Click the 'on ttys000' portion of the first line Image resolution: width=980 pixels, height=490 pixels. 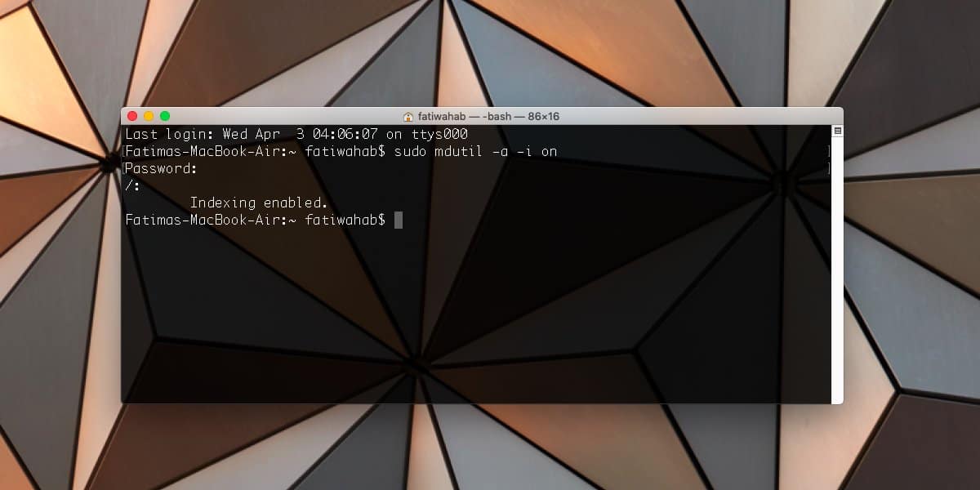coord(426,134)
